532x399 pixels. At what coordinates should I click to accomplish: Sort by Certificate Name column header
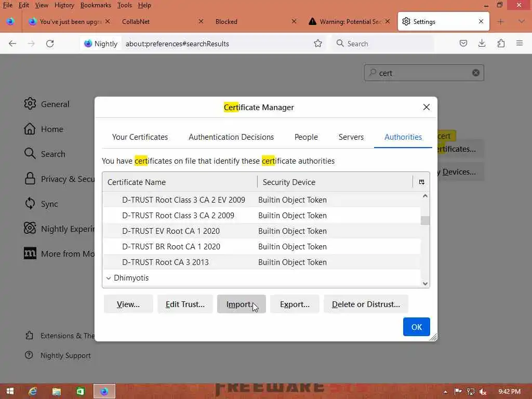coord(180,182)
